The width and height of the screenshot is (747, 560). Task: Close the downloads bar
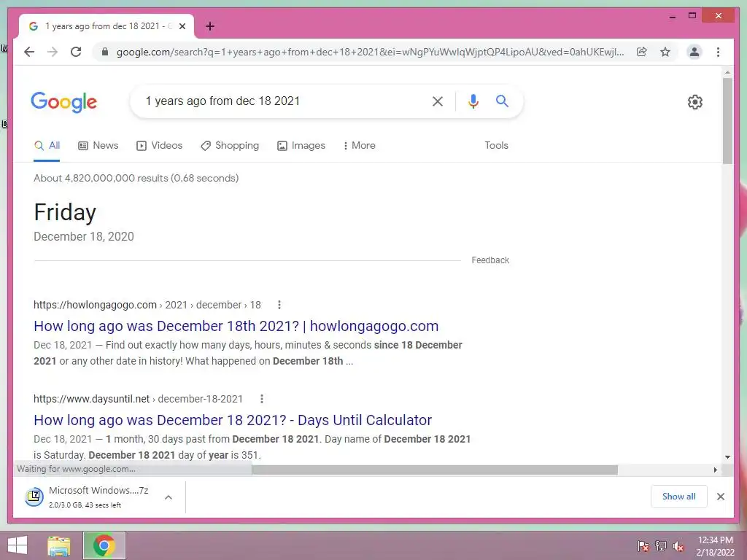click(721, 497)
